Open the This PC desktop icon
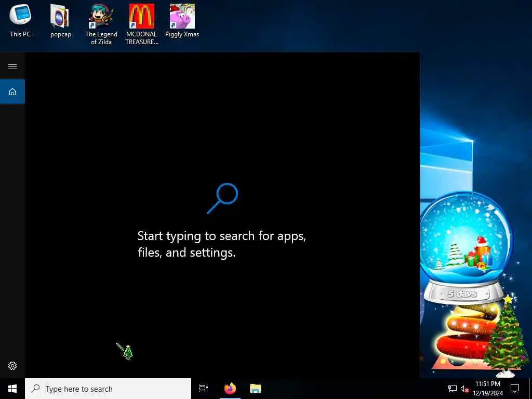The image size is (532, 399). tap(20, 20)
